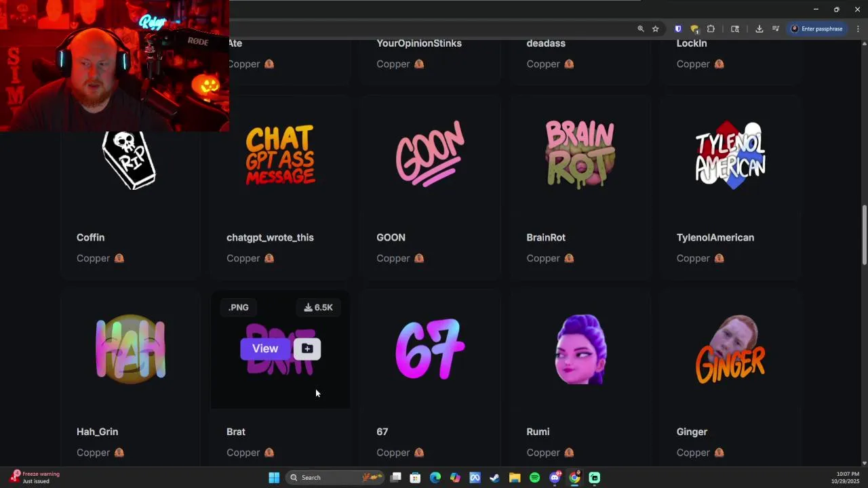Open Discord from the taskbar
This screenshot has height=488, width=868.
(555, 478)
